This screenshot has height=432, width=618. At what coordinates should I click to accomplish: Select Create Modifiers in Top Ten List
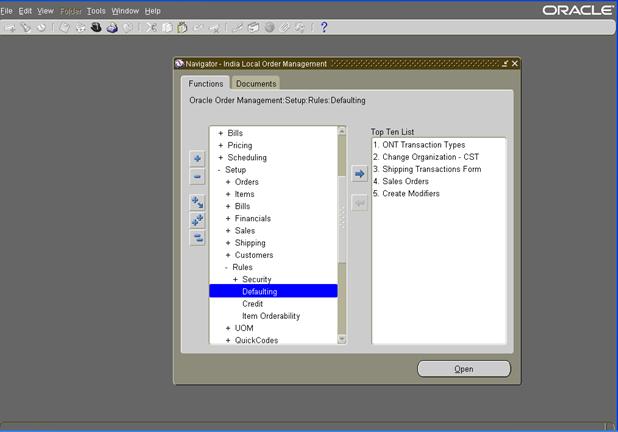click(411, 194)
